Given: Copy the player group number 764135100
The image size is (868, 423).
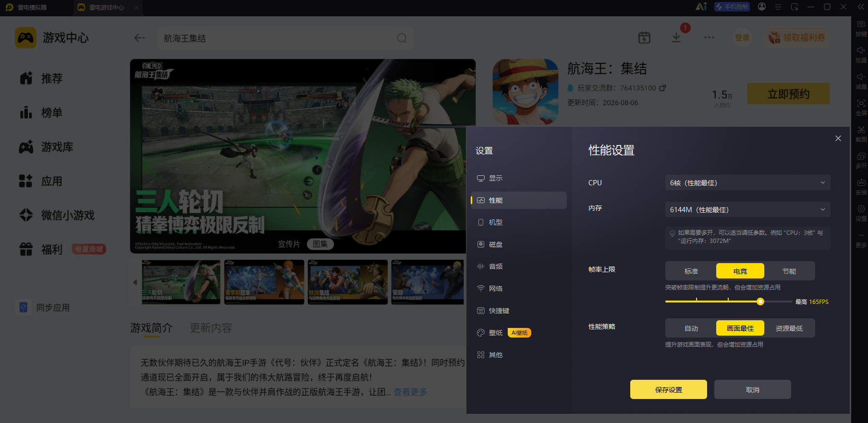Looking at the screenshot, I should (662, 88).
